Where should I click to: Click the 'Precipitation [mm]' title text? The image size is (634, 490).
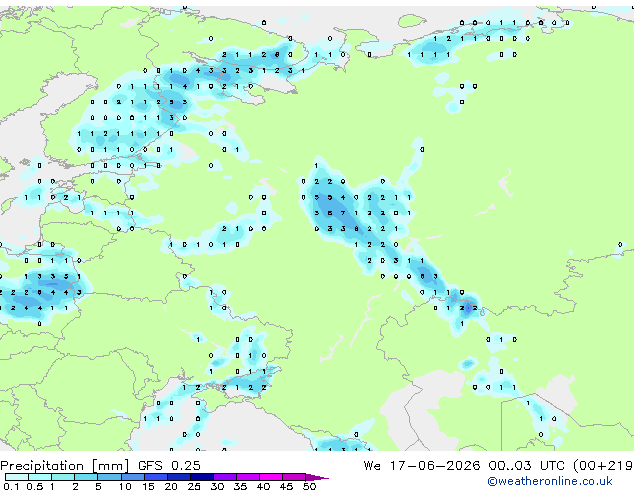(x=65, y=466)
